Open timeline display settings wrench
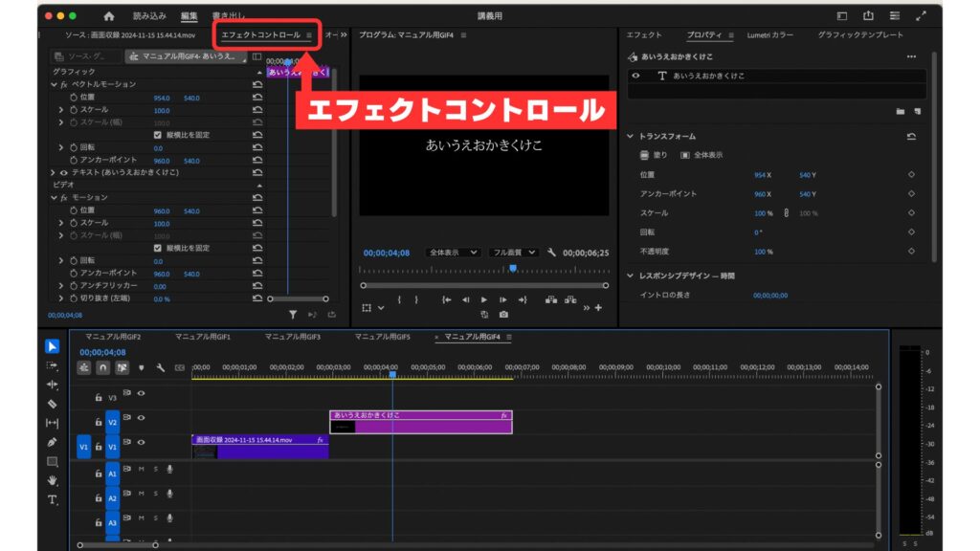The height and width of the screenshot is (551, 980). click(161, 368)
